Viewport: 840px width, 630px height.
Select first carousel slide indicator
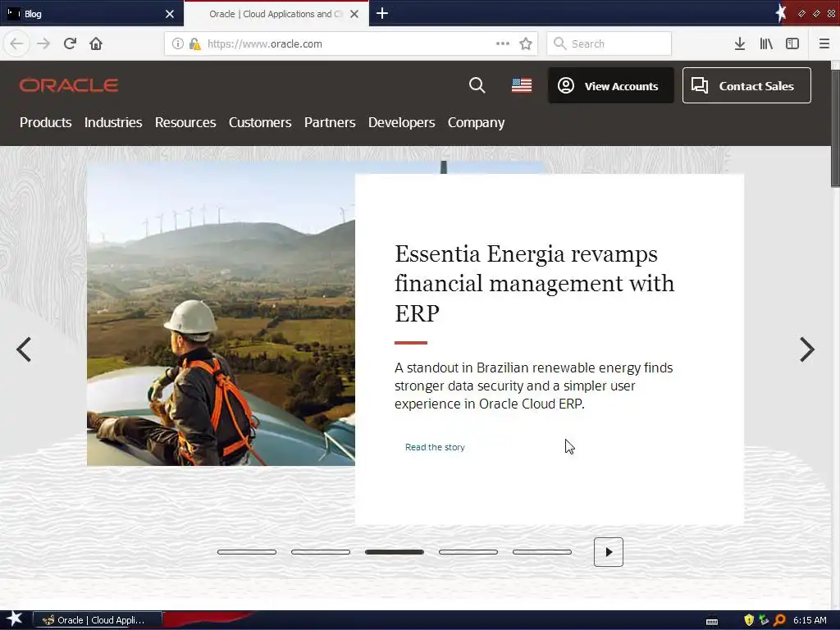(246, 552)
